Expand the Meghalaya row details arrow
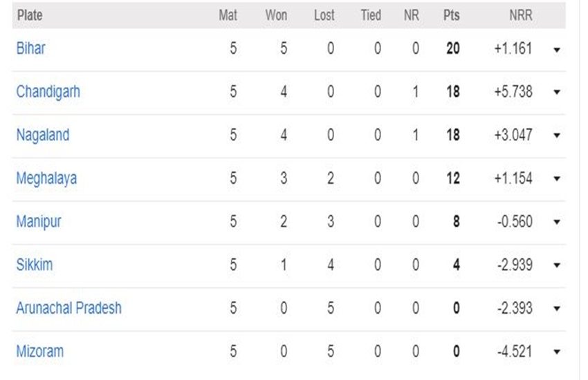This screenshot has width=588, height=380. (556, 179)
